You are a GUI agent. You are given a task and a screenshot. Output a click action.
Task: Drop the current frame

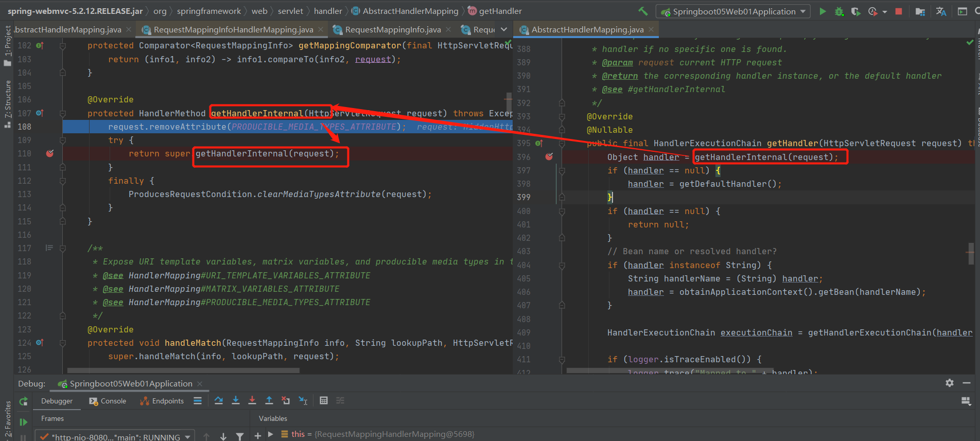[286, 400]
